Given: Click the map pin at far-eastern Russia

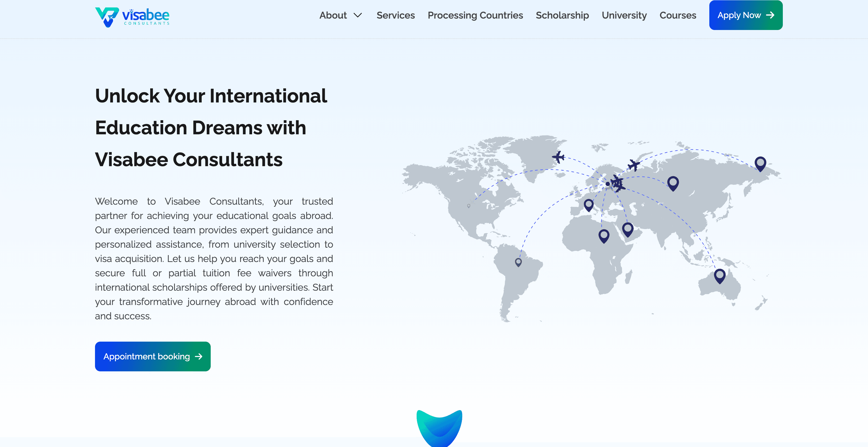Looking at the screenshot, I should 760,164.
